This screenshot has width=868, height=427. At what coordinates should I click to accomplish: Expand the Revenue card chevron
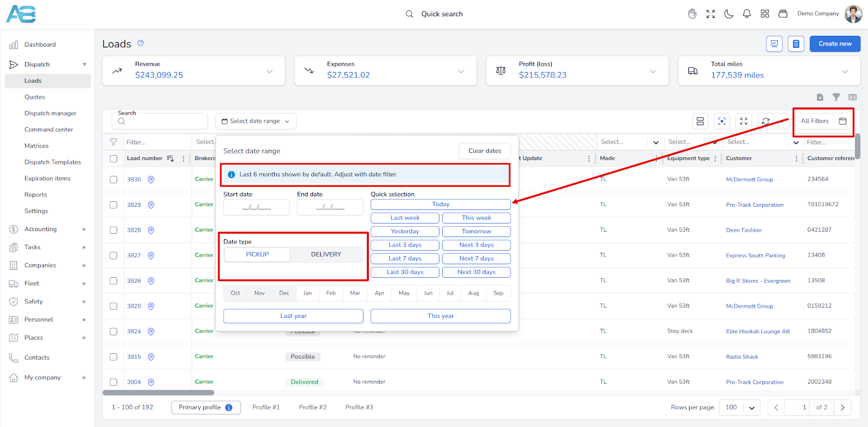[x=269, y=71]
